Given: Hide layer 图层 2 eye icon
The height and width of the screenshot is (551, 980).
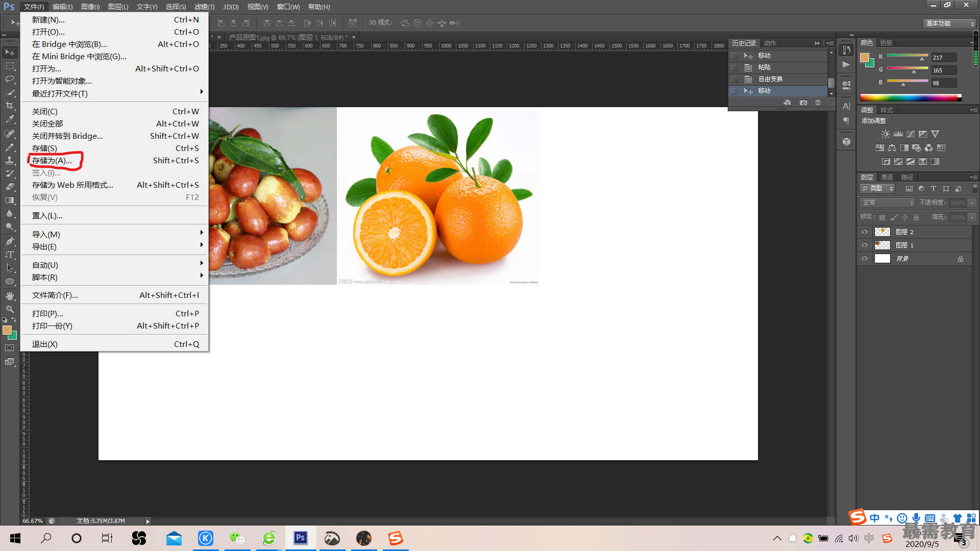Looking at the screenshot, I should [865, 232].
